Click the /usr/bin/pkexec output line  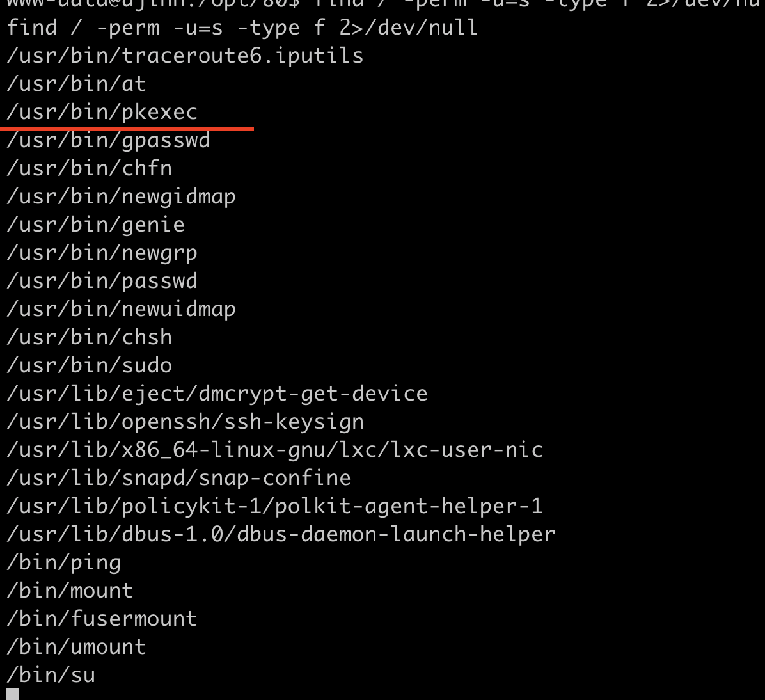tap(102, 112)
